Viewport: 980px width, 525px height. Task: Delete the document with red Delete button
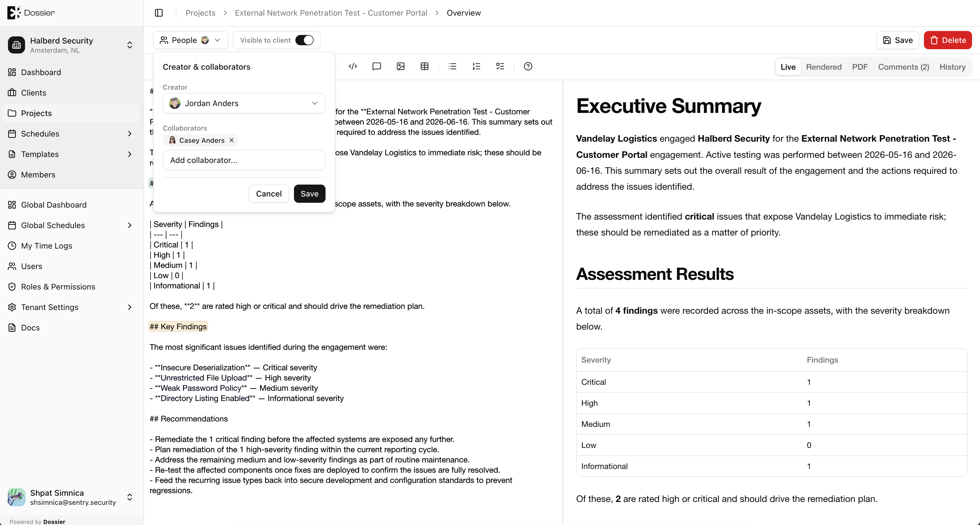click(948, 40)
